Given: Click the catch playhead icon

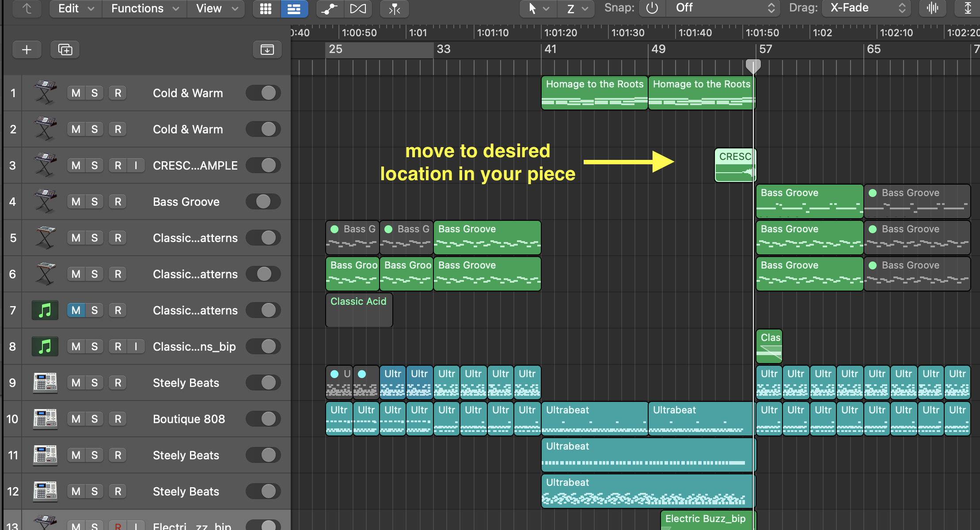Looking at the screenshot, I should click(x=394, y=8).
